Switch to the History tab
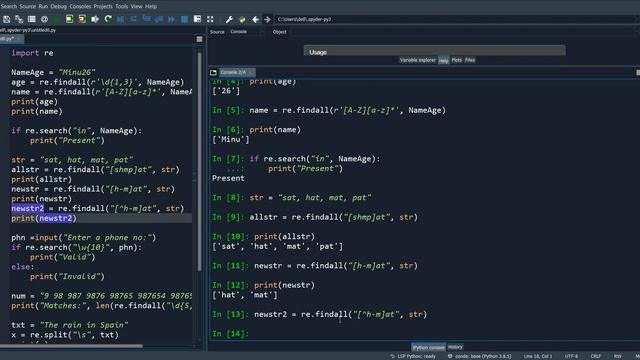This screenshot has height=360, width=640. coord(455,347)
